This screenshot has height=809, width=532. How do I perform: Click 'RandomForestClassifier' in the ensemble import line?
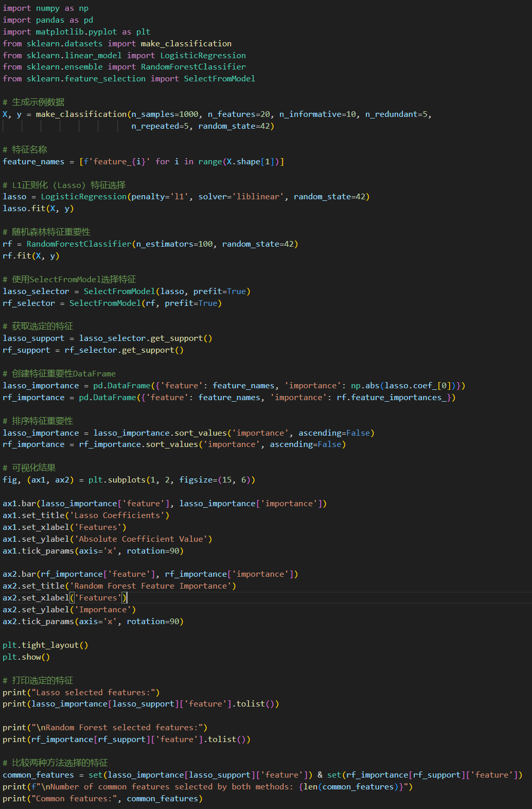193,67
